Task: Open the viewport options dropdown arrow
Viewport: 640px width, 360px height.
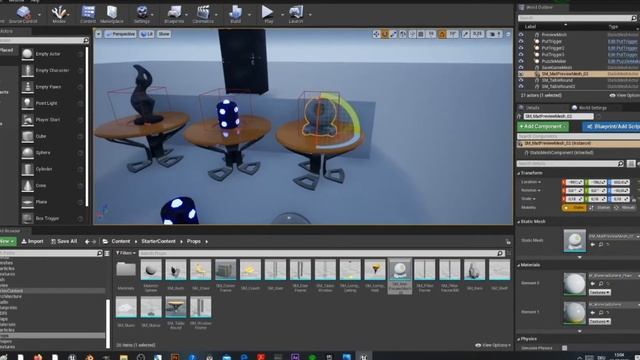Action: pyautogui.click(x=98, y=34)
